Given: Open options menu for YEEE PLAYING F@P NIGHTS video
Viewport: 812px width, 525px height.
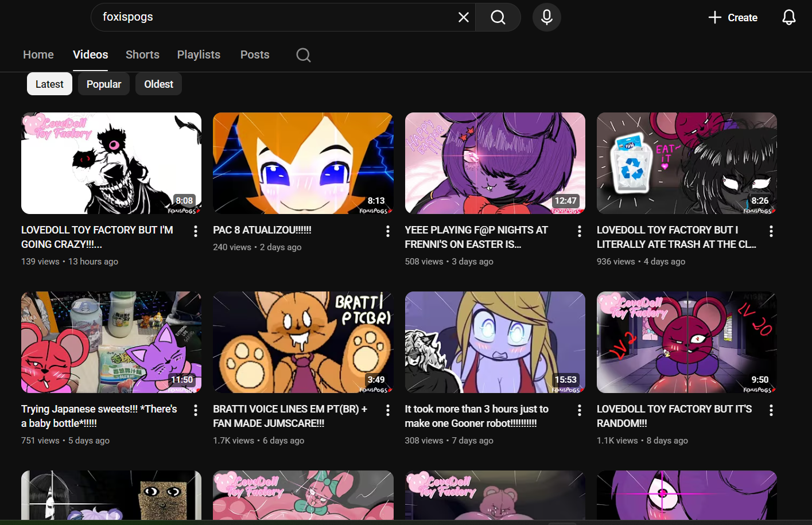Looking at the screenshot, I should (580, 231).
